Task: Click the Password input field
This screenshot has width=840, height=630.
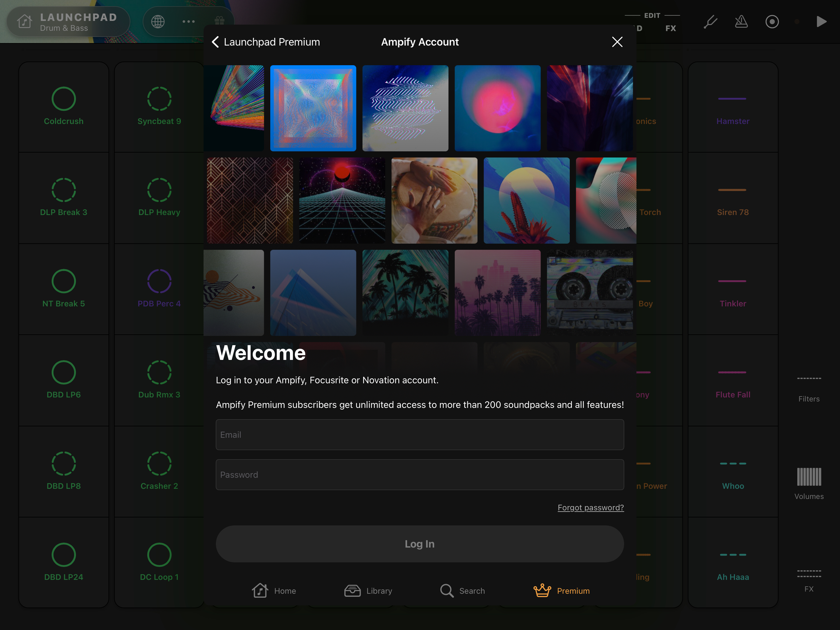Action: tap(420, 475)
